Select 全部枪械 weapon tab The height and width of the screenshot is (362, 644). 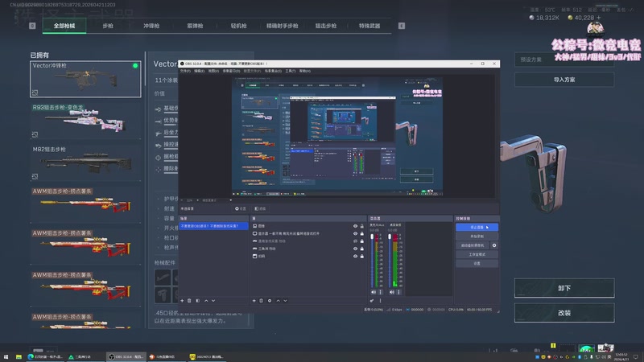(64, 26)
